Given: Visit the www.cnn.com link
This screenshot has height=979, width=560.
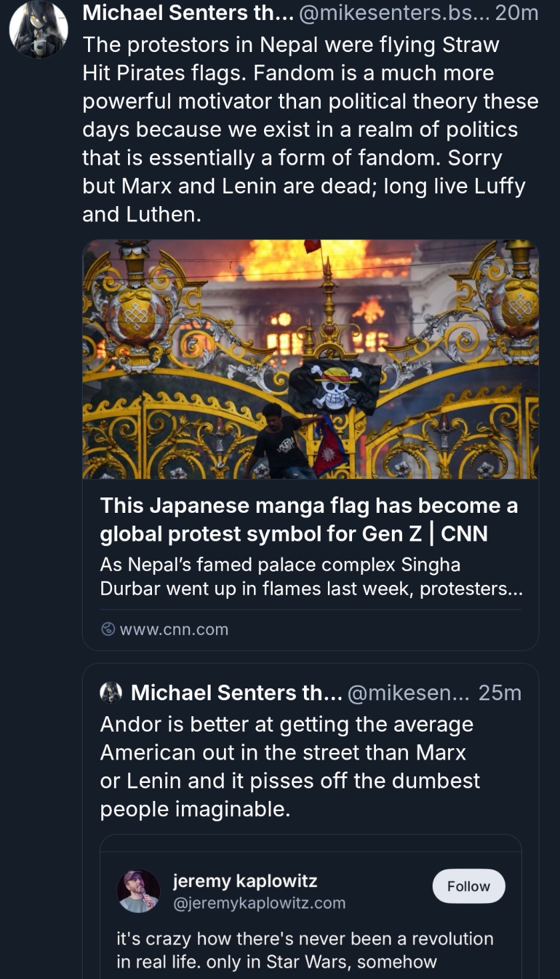Looking at the screenshot, I should tap(173, 629).
